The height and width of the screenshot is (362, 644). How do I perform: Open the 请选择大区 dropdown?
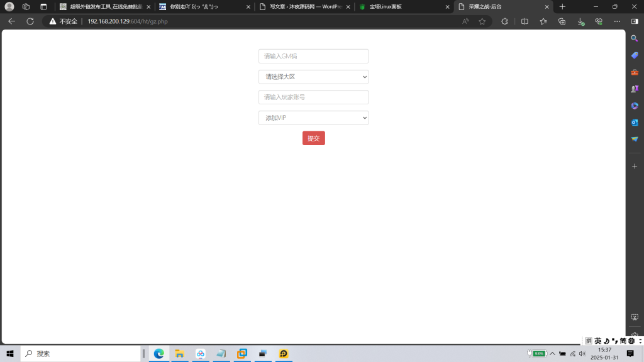pyautogui.click(x=313, y=76)
